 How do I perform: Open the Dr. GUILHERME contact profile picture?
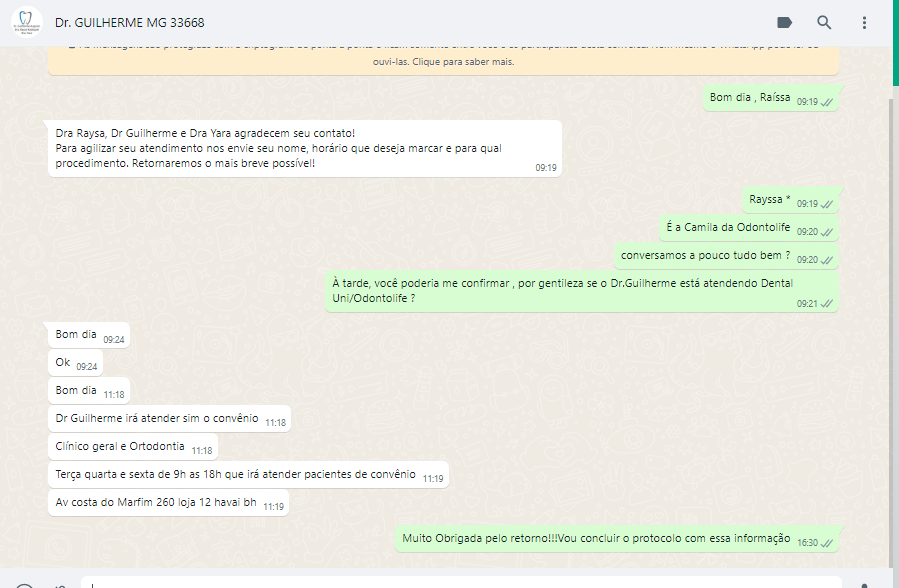coord(26,22)
